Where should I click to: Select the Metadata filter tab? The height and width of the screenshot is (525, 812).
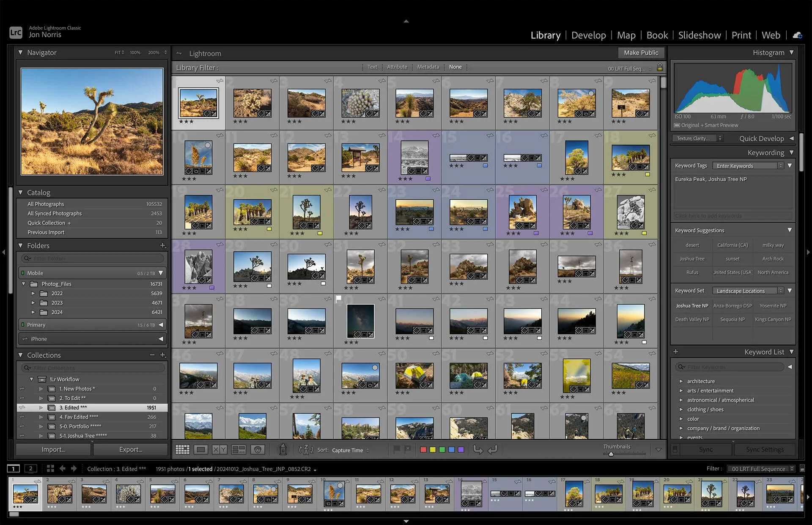click(x=428, y=67)
